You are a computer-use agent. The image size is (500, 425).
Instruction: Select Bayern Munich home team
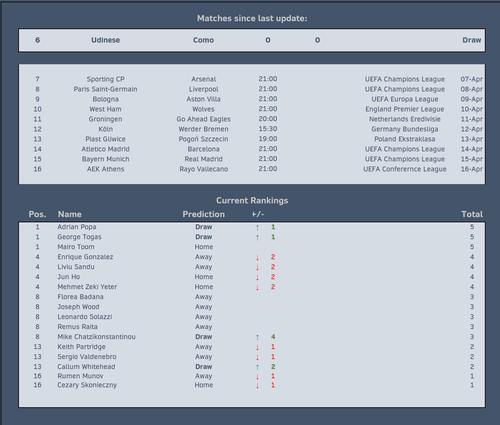(105, 159)
